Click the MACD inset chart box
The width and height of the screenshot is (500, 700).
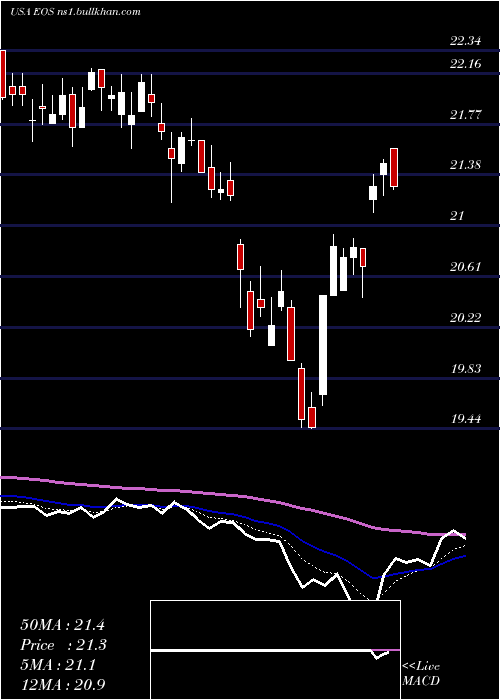[x=275, y=650]
